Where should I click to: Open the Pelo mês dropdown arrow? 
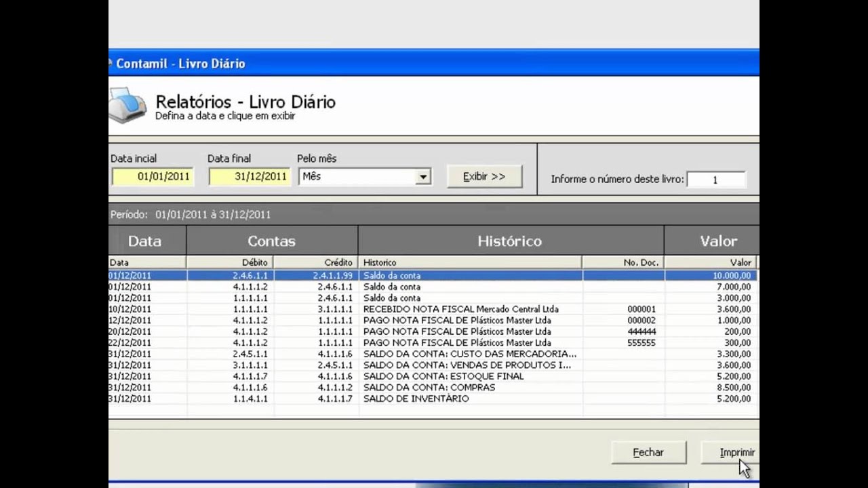[x=423, y=177]
